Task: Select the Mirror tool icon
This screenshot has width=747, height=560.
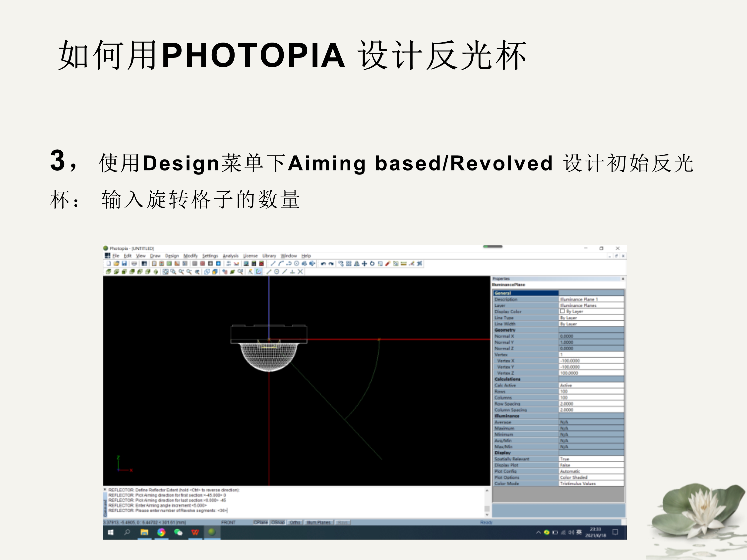Action: tap(357, 264)
